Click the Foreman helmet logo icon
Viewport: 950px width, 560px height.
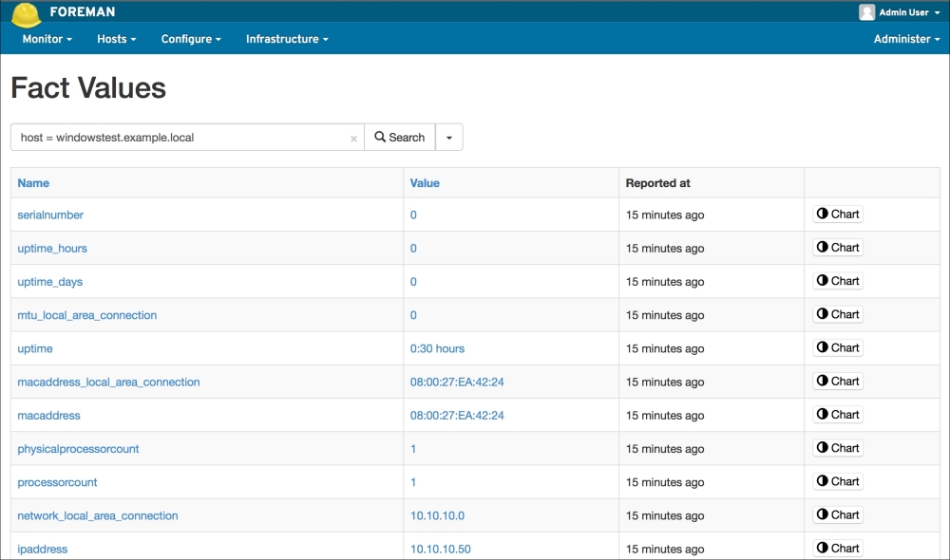[x=26, y=13]
